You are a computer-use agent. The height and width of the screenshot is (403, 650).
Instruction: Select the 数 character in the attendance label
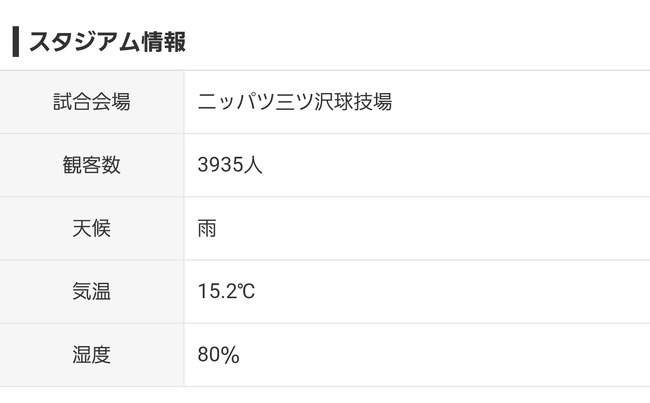click(x=111, y=165)
